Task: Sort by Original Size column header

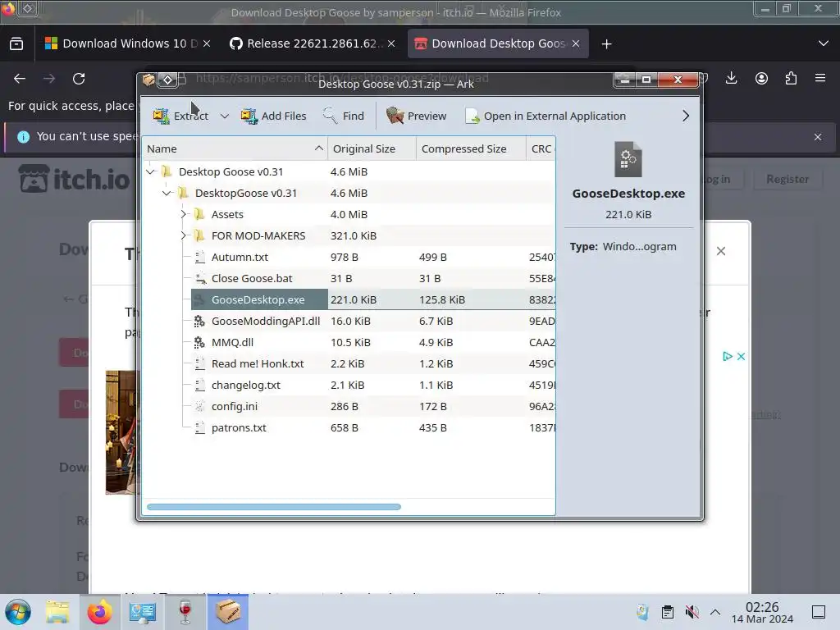Action: [x=372, y=148]
